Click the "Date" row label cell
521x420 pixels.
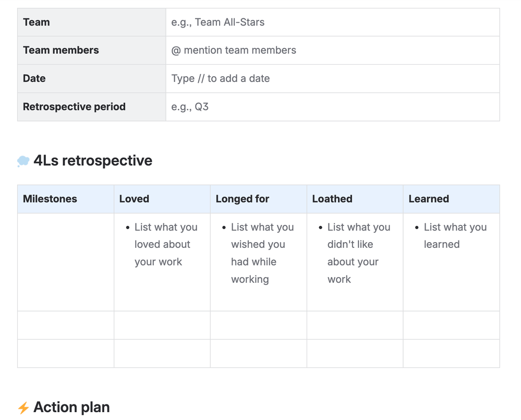pos(34,79)
